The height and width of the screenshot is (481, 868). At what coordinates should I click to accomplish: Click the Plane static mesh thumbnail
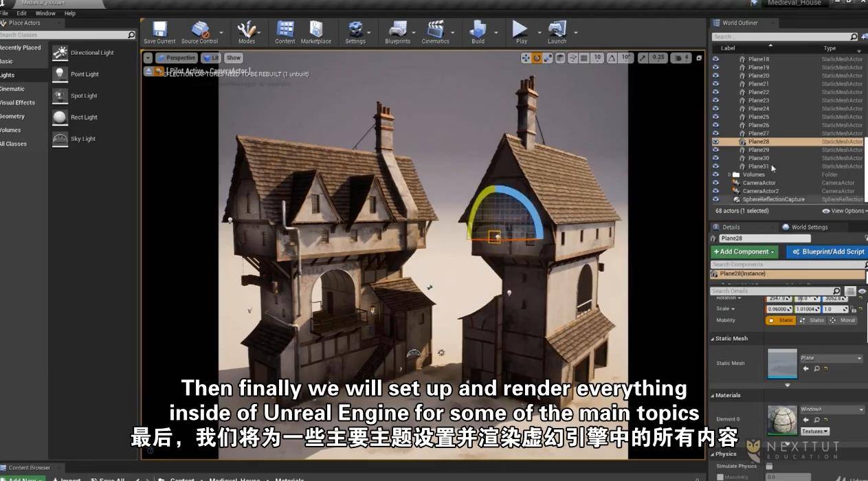click(782, 363)
